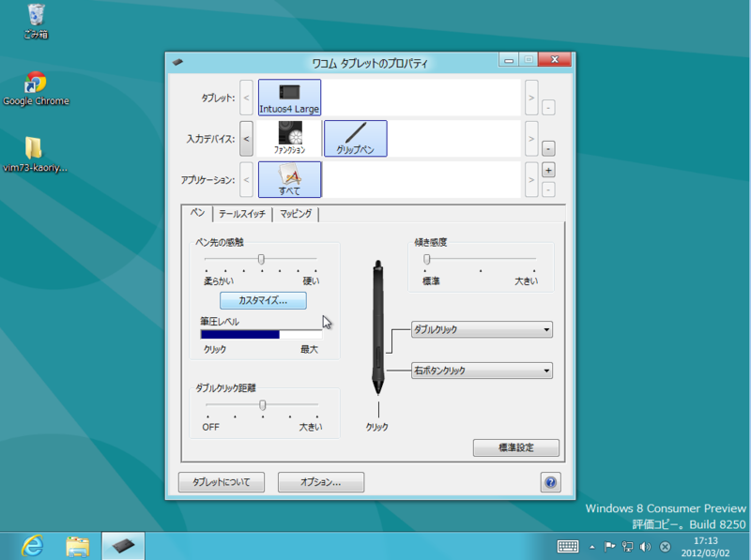Viewport: 751px width, 560px height.
Task: Choose the すべて application icon
Action: tap(288, 178)
